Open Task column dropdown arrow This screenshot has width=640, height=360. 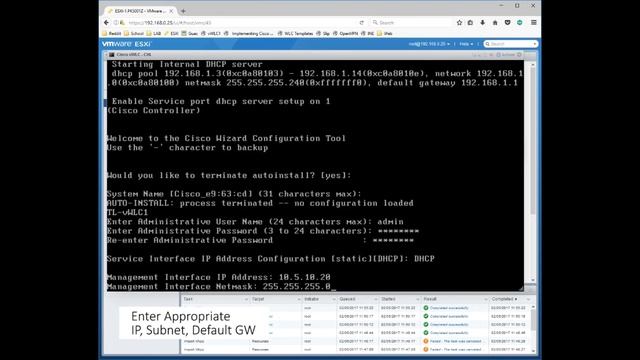coord(246,300)
